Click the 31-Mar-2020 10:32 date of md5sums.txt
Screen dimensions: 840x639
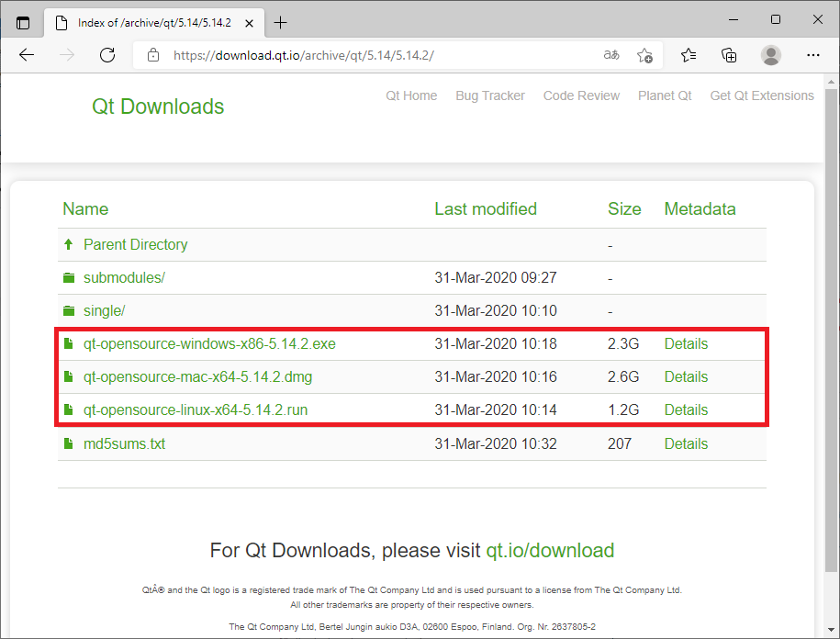tap(496, 444)
